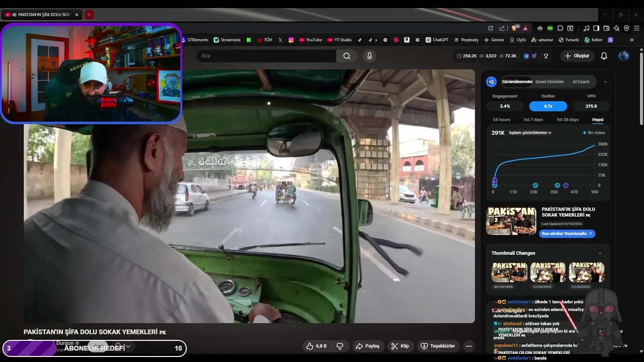Open the video more-actions ellipsis menu
The image size is (644, 362).
[x=469, y=346]
